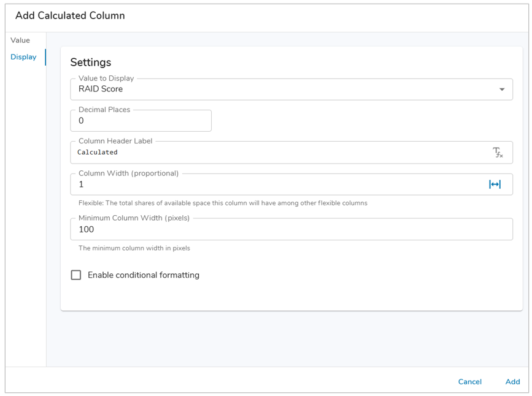532x396 pixels.
Task: Edit the Minimum Column Width (pixels) field
Action: coord(291,230)
